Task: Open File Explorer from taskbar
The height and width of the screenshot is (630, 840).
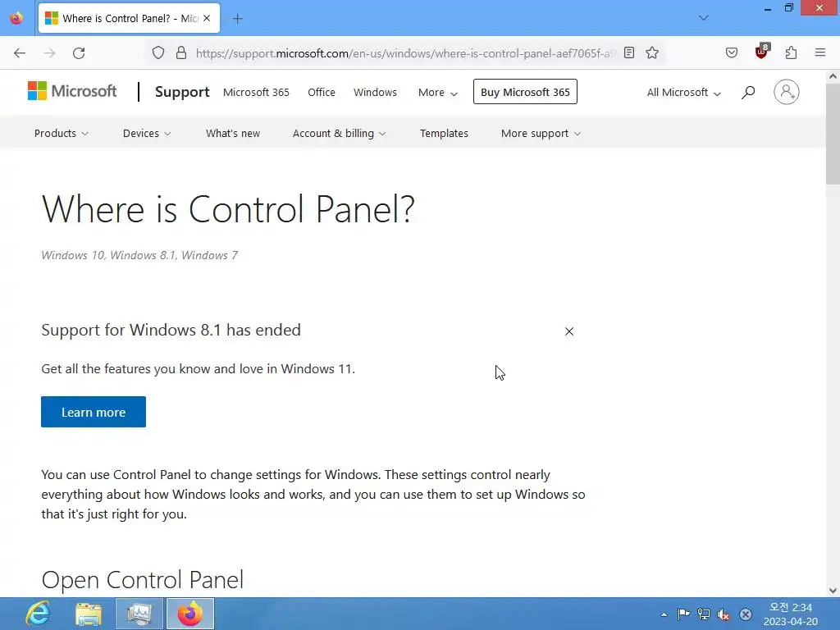Action: tap(89, 614)
